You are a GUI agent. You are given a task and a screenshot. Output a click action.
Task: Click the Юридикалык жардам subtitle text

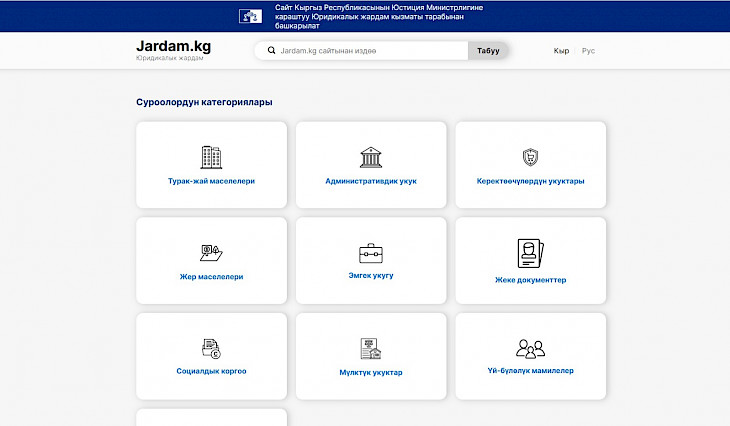(169, 58)
